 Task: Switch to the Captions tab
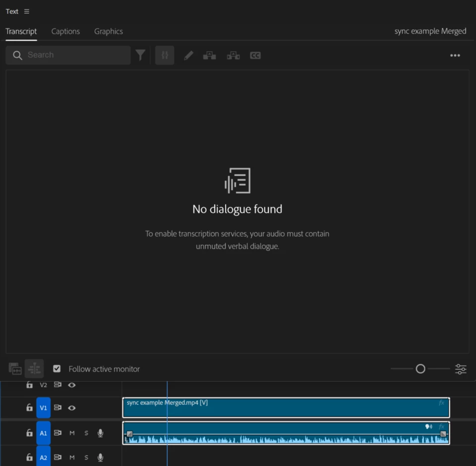pyautogui.click(x=65, y=31)
